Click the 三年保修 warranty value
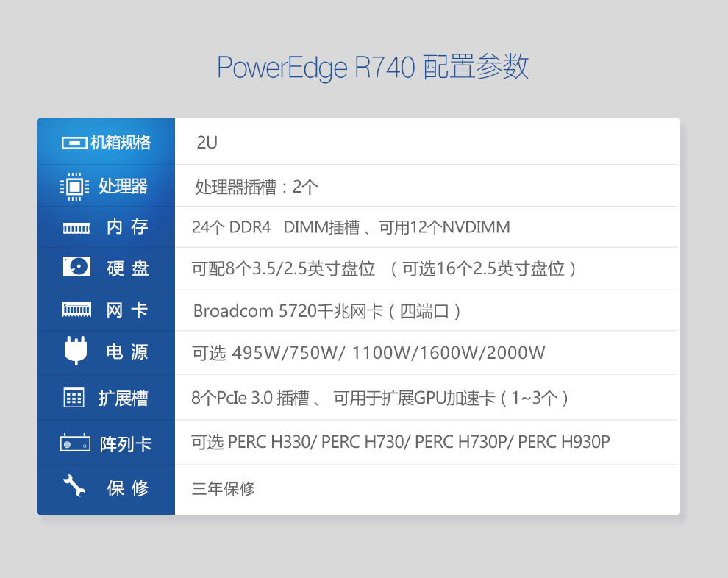The image size is (728, 578). coord(224,489)
